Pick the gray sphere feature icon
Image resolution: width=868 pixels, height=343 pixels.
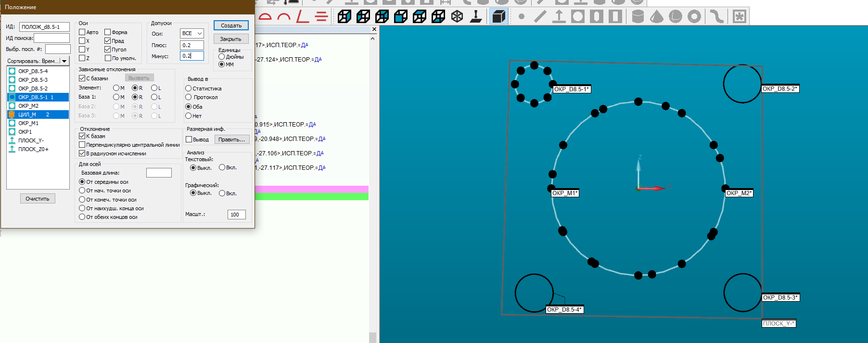(675, 17)
